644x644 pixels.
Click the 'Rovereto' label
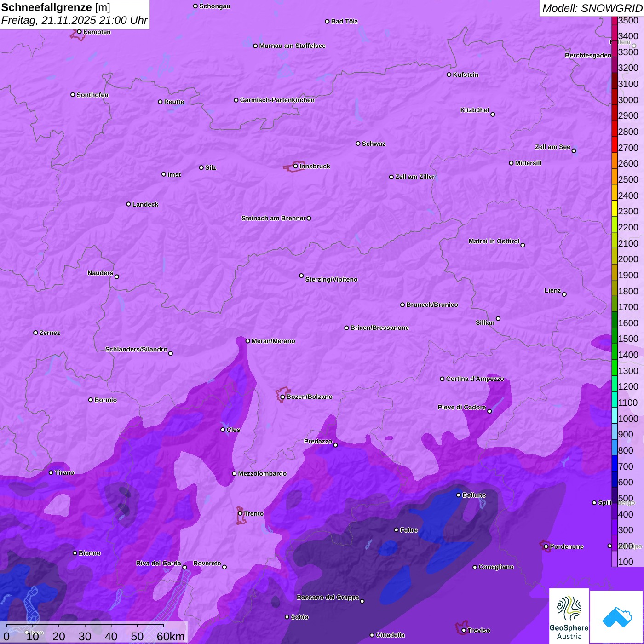pyautogui.click(x=207, y=563)
